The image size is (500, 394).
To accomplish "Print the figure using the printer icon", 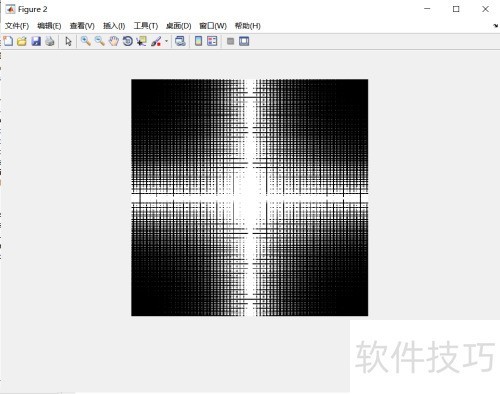I will coord(50,41).
